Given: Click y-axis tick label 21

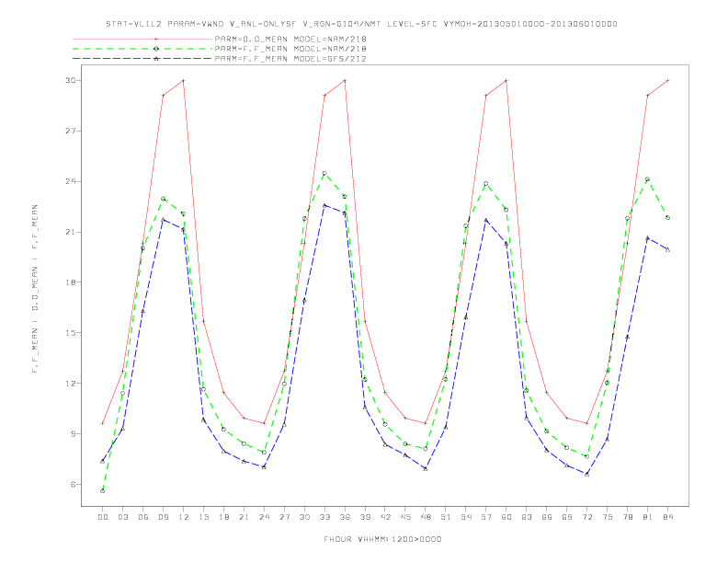Looking at the screenshot, I should pos(70,232).
